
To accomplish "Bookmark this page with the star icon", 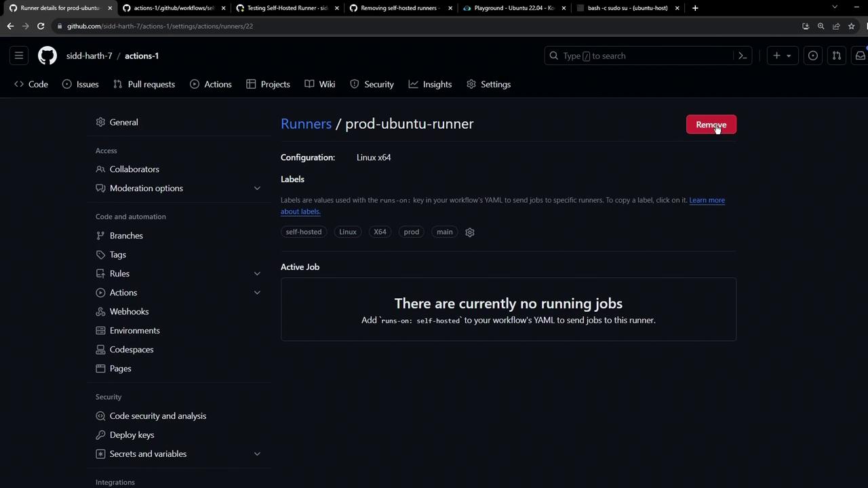I will pos(851,26).
